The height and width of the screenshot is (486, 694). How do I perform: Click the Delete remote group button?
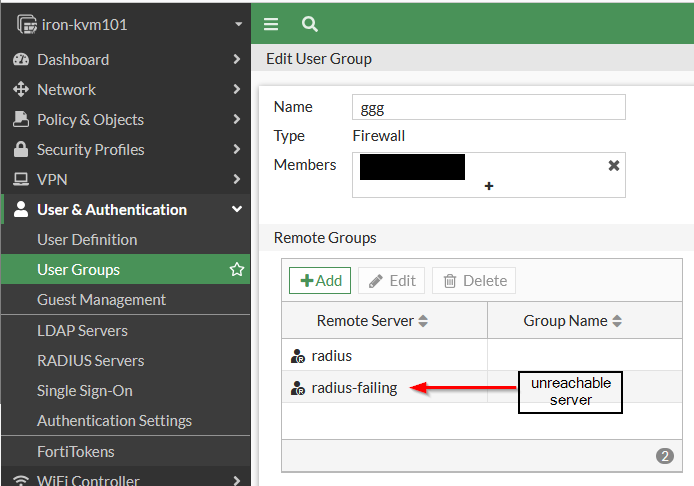(474, 281)
